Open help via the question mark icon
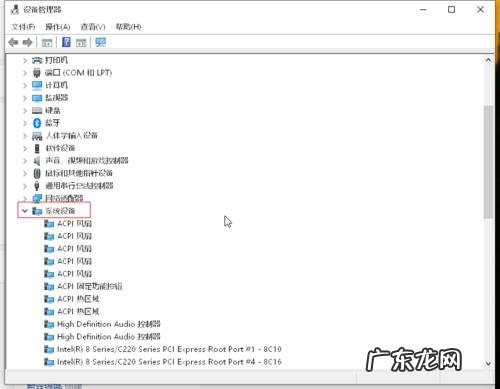 tap(66, 42)
